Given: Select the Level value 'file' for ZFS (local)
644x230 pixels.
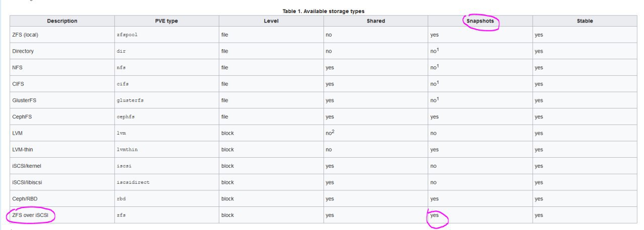Looking at the screenshot, I should pos(224,35).
